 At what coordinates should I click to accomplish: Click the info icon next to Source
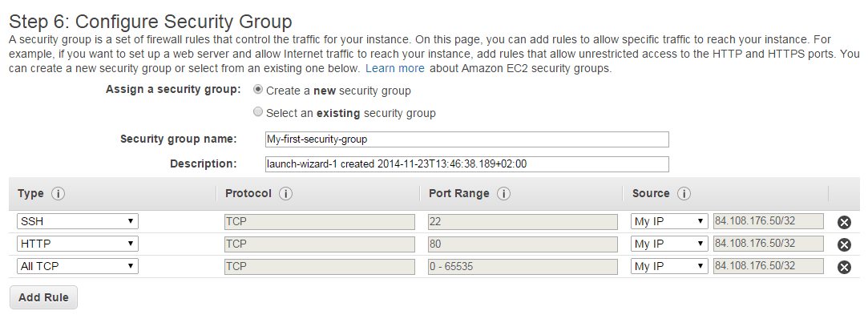click(684, 194)
